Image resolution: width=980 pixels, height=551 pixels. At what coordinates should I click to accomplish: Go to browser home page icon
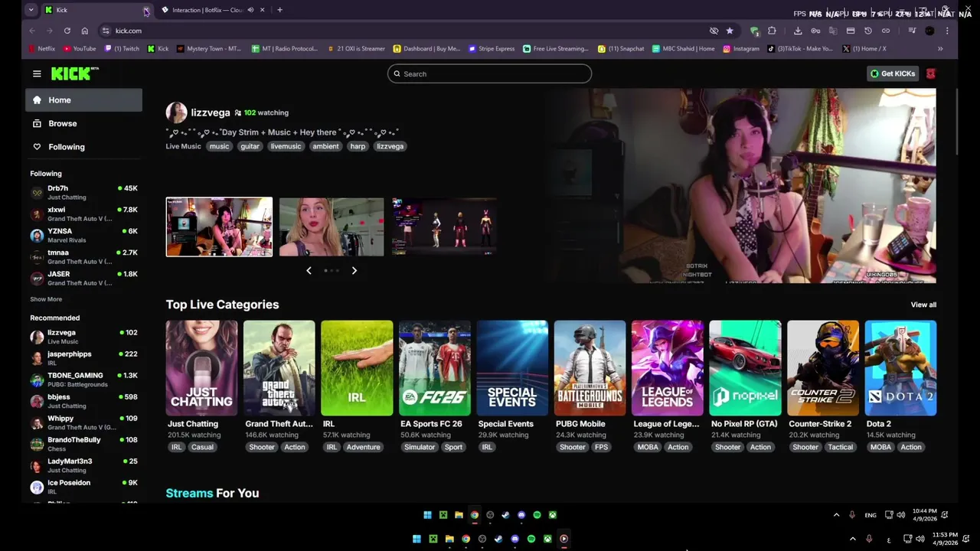[84, 31]
